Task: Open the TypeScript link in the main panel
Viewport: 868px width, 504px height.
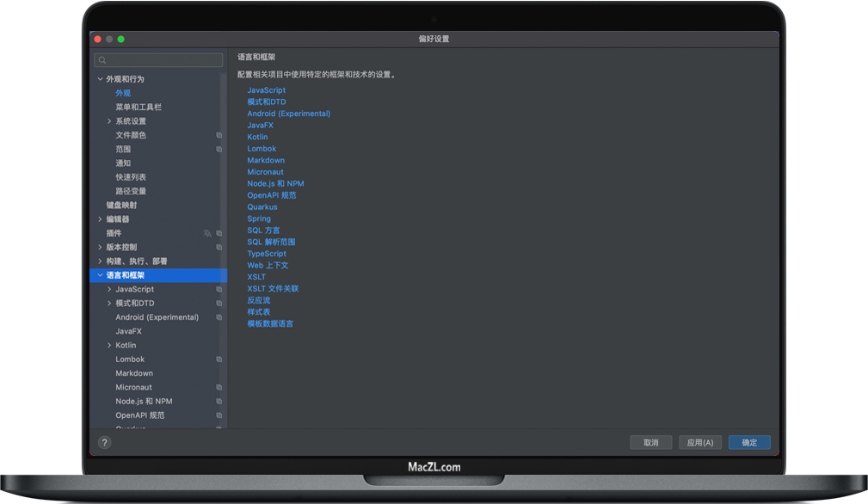Action: coord(267,254)
